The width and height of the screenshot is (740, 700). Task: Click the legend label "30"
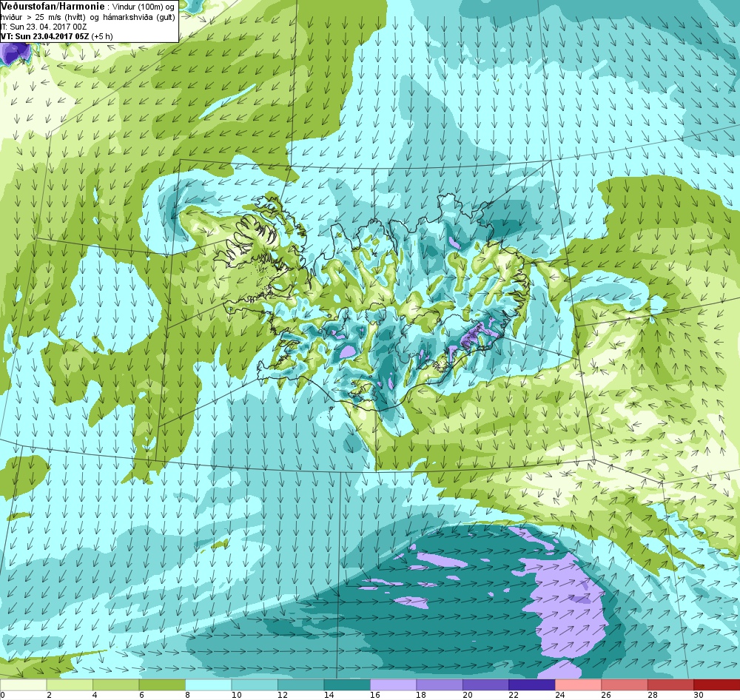pos(699,695)
